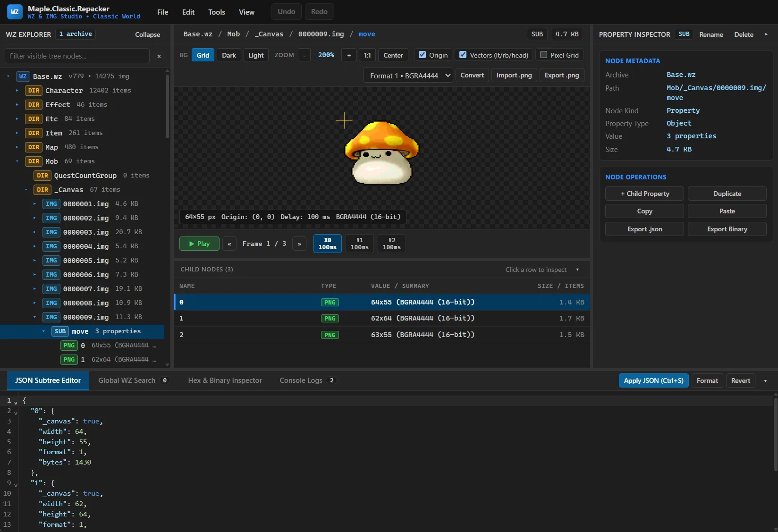Image resolution: width=778 pixels, height=532 pixels.
Task: Select frame #1 100ms marker
Action: [360, 244]
